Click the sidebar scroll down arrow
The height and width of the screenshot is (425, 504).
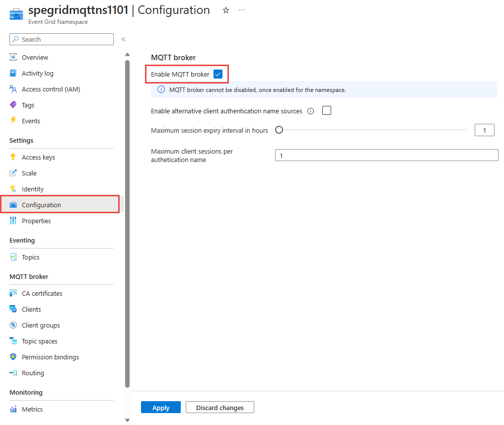[127, 420]
